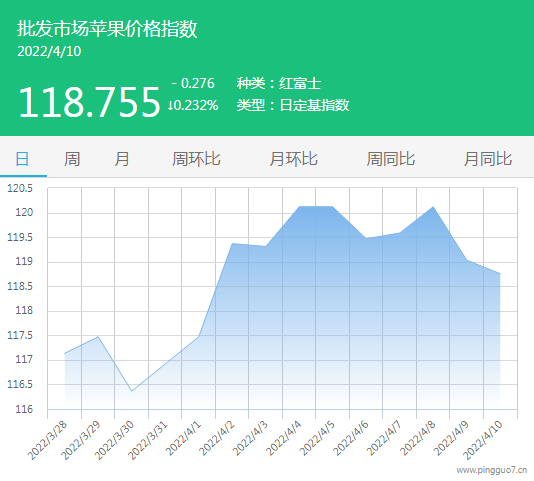Image resolution: width=534 pixels, height=481 pixels.
Task: Open the 月同比 tab
Action: (x=488, y=159)
